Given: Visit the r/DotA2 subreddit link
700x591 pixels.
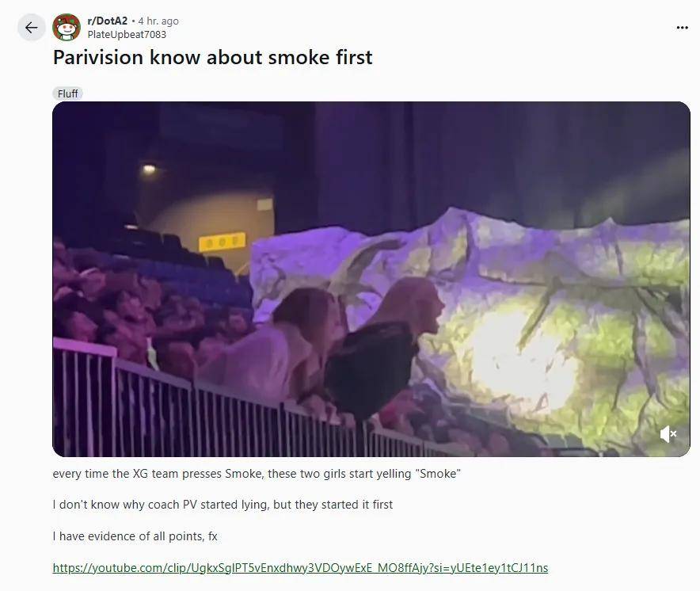Looking at the screenshot, I should point(107,21).
